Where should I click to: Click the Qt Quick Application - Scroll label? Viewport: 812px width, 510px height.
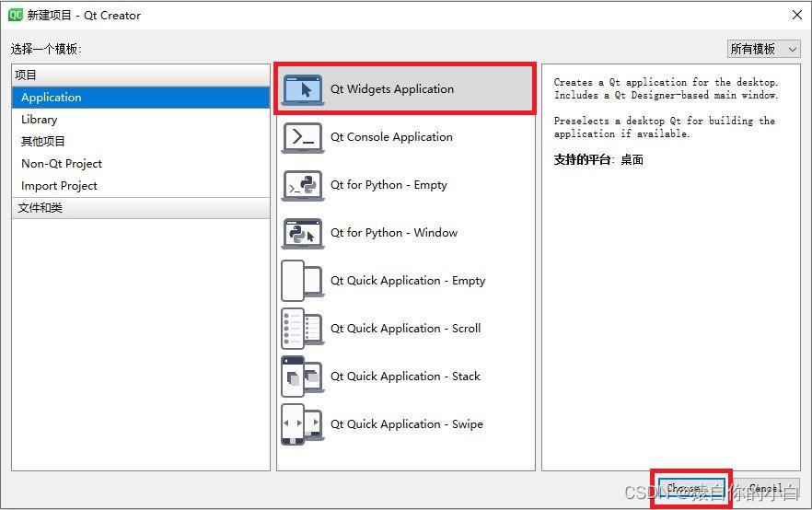(405, 329)
